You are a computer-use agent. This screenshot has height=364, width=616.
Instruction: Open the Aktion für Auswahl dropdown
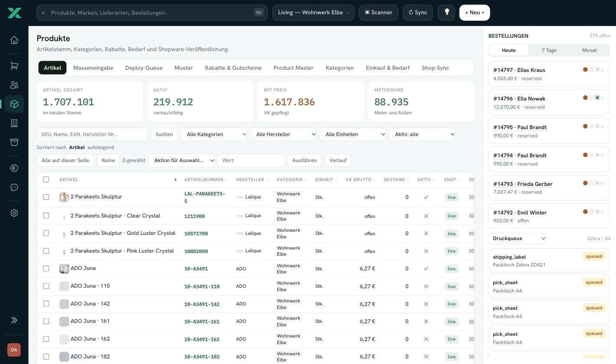pyautogui.click(x=182, y=160)
